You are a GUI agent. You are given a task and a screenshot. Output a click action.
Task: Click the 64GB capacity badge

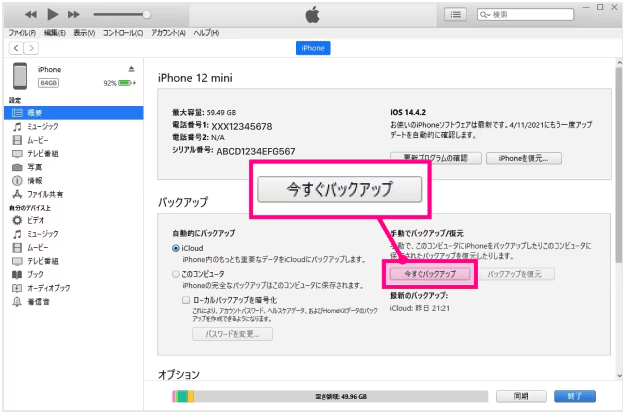coord(48,83)
